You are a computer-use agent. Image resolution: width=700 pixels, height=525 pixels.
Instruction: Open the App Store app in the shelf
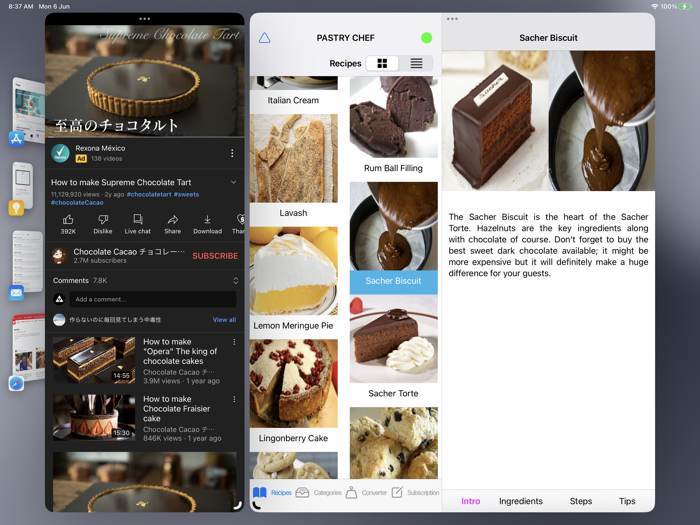tap(17, 139)
